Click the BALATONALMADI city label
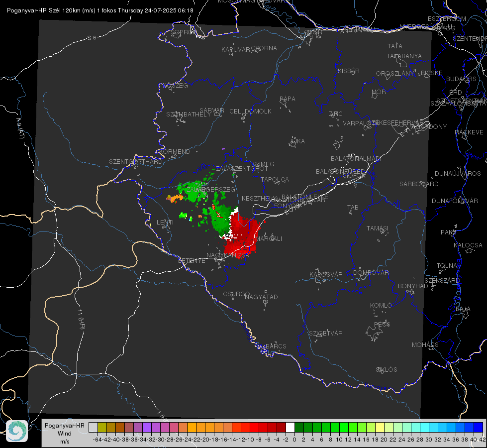Viewport: 487px width, 448px height. point(356,159)
